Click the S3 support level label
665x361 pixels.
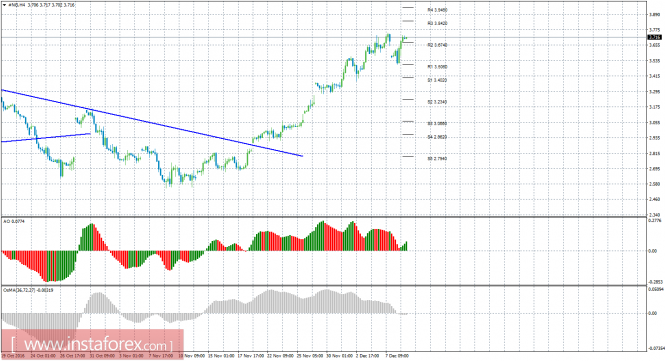pyautogui.click(x=437, y=124)
